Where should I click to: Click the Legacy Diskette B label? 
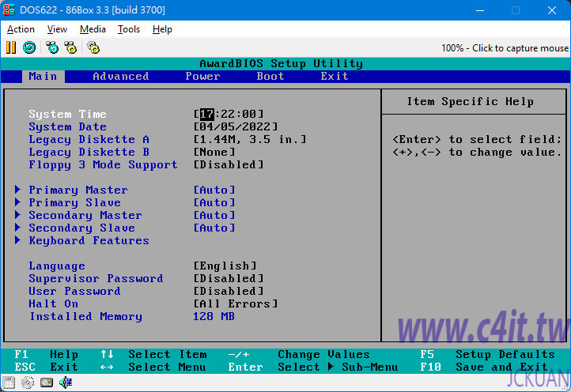click(89, 153)
